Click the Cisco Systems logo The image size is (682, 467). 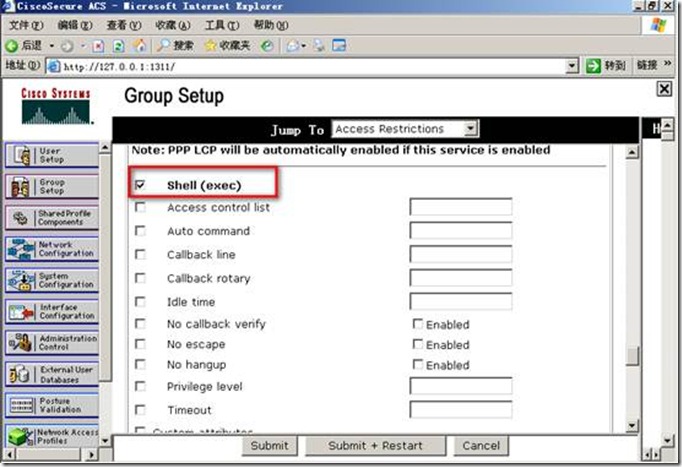click(56, 107)
